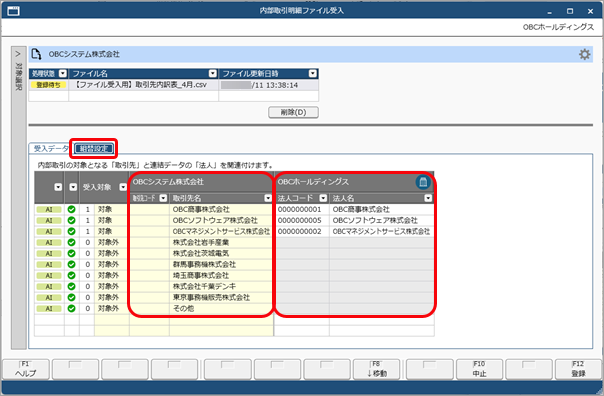Click 法人コード cell 0000000005

coord(302,221)
